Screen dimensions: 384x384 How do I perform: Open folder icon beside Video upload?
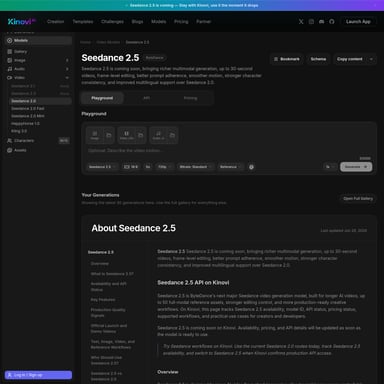pos(140,135)
